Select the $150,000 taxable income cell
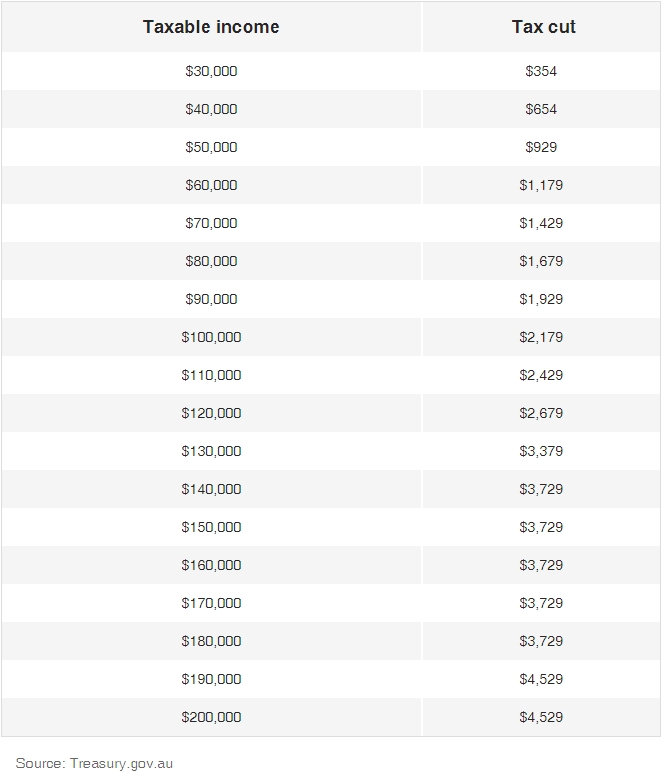The height and width of the screenshot is (775, 665). pos(211,527)
